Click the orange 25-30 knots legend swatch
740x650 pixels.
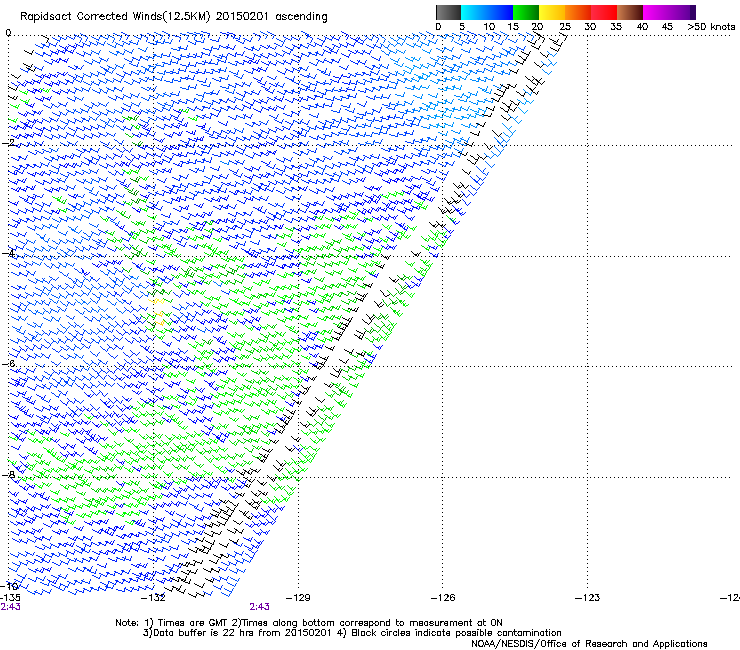pos(578,12)
